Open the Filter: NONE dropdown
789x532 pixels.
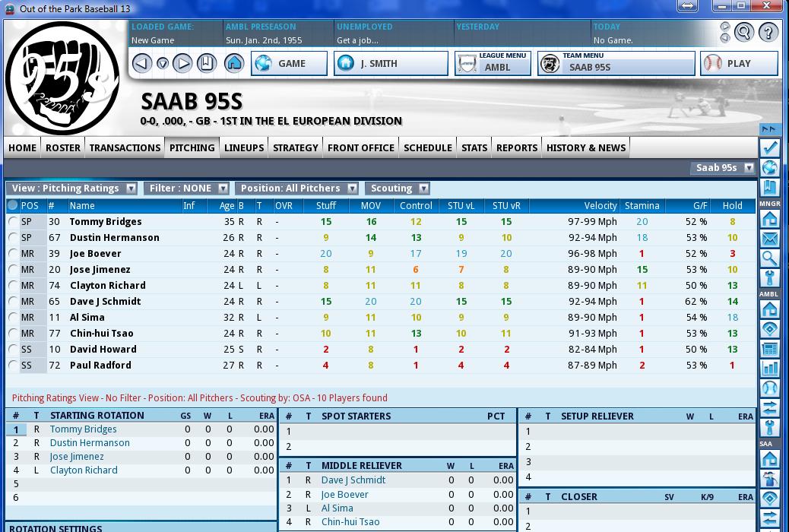tap(186, 188)
